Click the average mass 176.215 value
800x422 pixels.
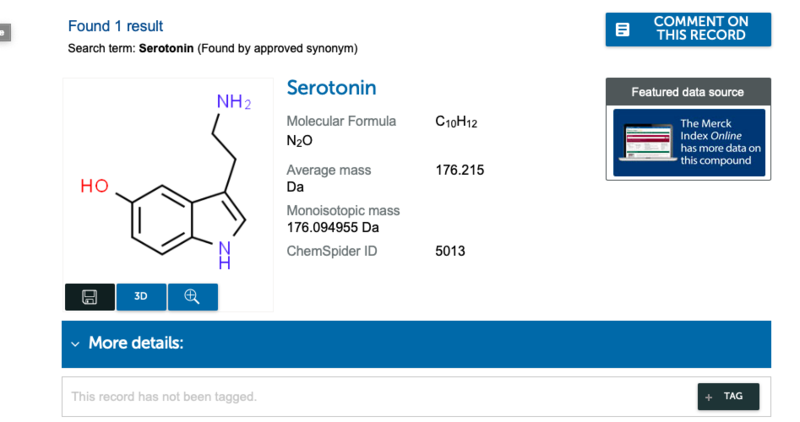pos(459,170)
